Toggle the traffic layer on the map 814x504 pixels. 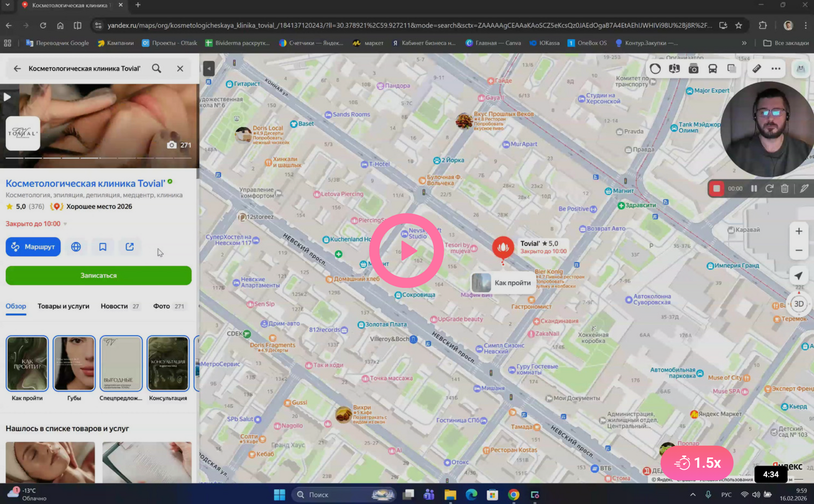coord(655,69)
